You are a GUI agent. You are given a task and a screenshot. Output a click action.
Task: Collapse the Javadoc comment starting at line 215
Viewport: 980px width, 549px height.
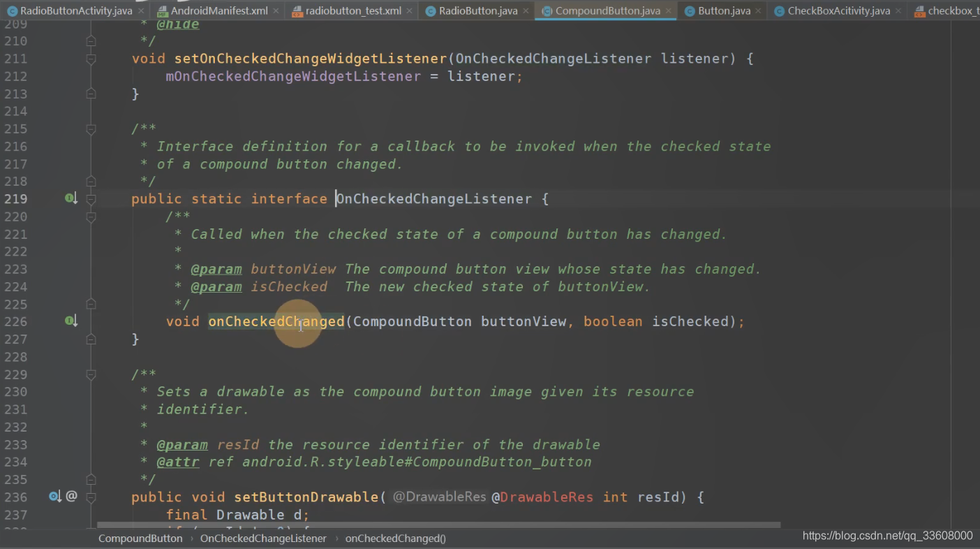coord(91,129)
